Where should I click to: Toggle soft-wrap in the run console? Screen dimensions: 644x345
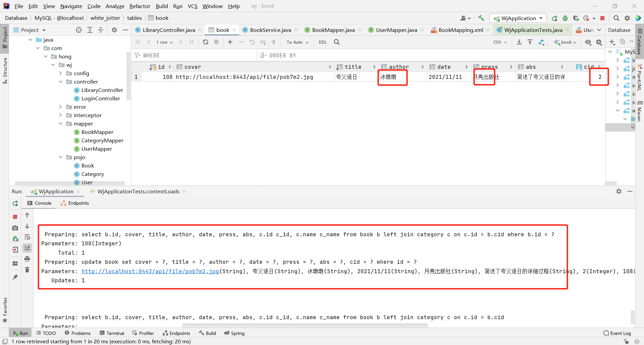[28, 238]
